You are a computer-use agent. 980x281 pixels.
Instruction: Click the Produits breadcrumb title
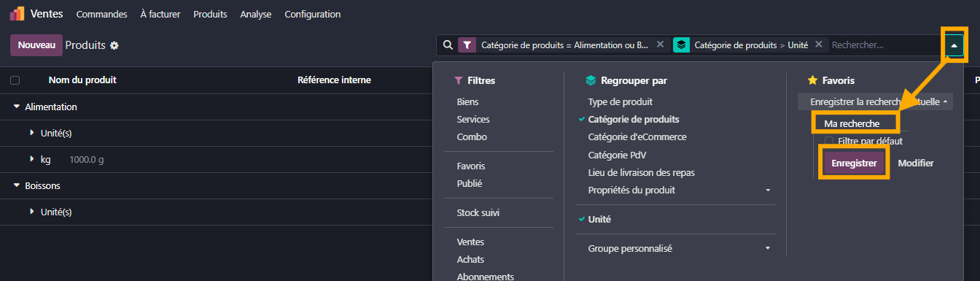pos(86,45)
